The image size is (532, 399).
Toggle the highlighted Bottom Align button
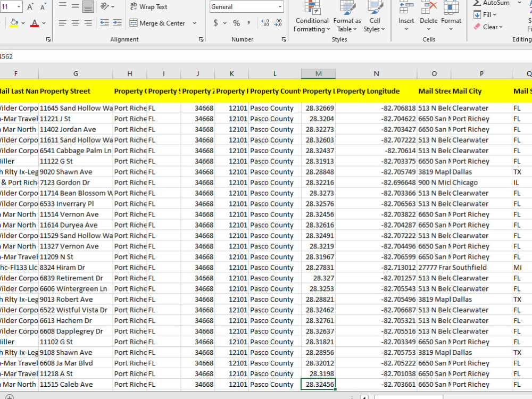(88, 6)
